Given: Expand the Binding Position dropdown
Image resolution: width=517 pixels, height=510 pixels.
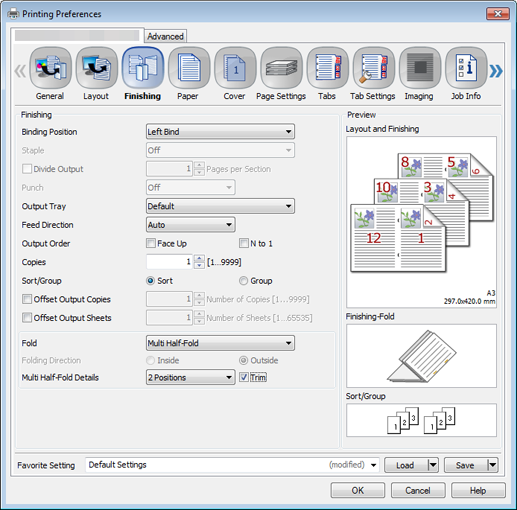Looking at the screenshot, I should point(220,132).
